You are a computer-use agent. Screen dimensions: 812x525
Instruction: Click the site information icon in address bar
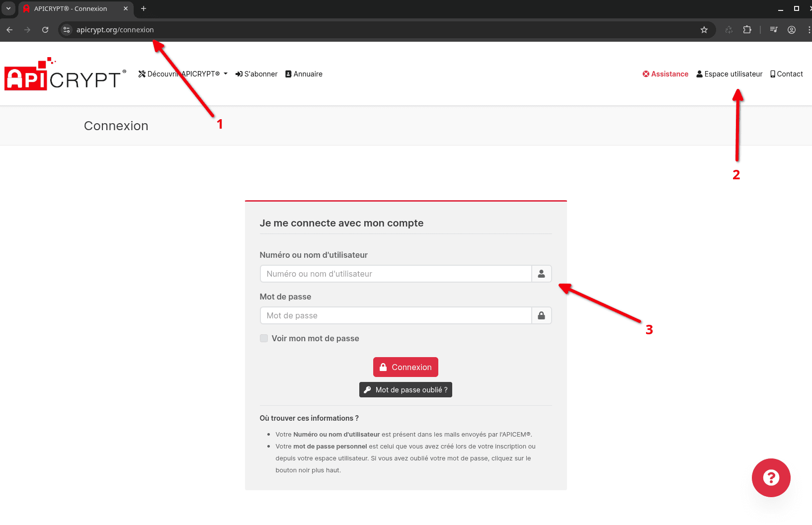(67, 30)
